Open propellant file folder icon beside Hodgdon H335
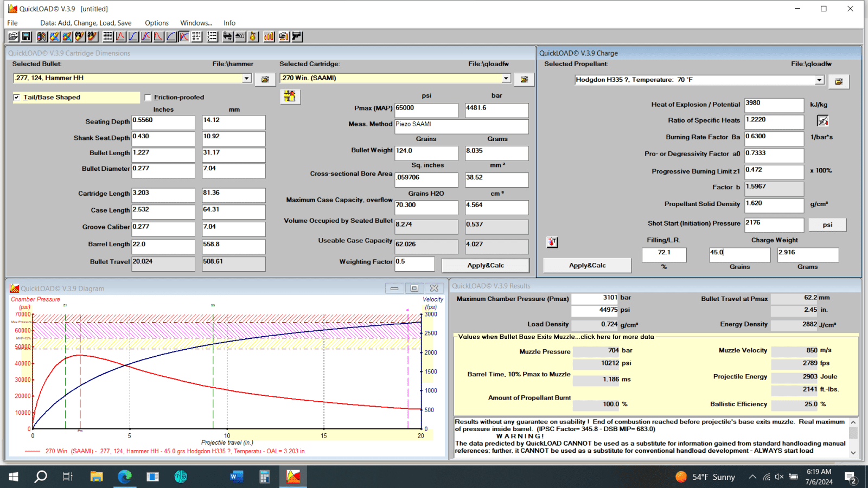Viewport: 868px width, 488px height. 839,81
